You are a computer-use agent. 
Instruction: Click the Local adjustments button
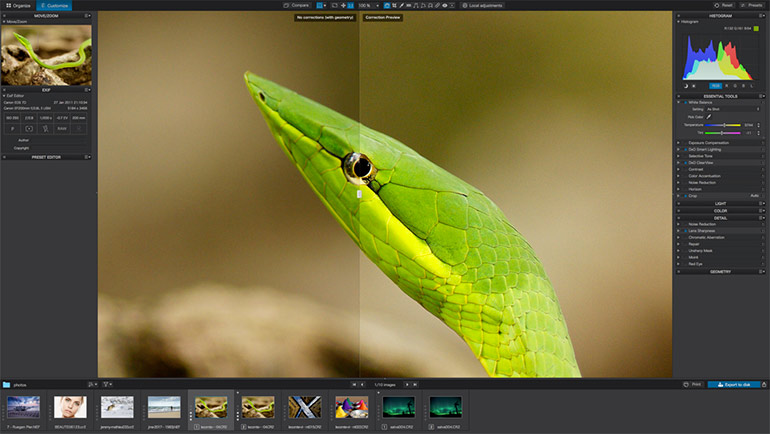point(485,5)
